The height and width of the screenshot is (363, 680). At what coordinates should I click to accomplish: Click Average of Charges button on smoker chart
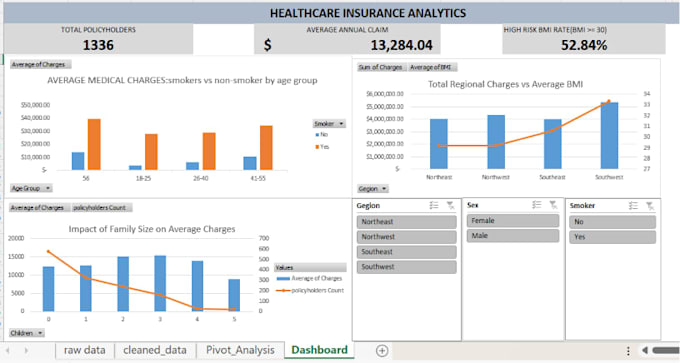click(x=40, y=65)
